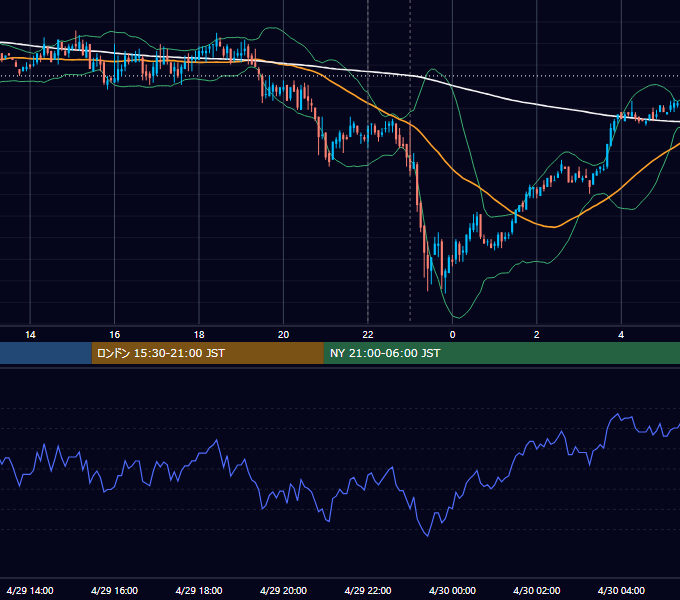Viewport: 680px width, 600px height.
Task: Click the '2' hour label on the upper time axis
Action: [536, 335]
